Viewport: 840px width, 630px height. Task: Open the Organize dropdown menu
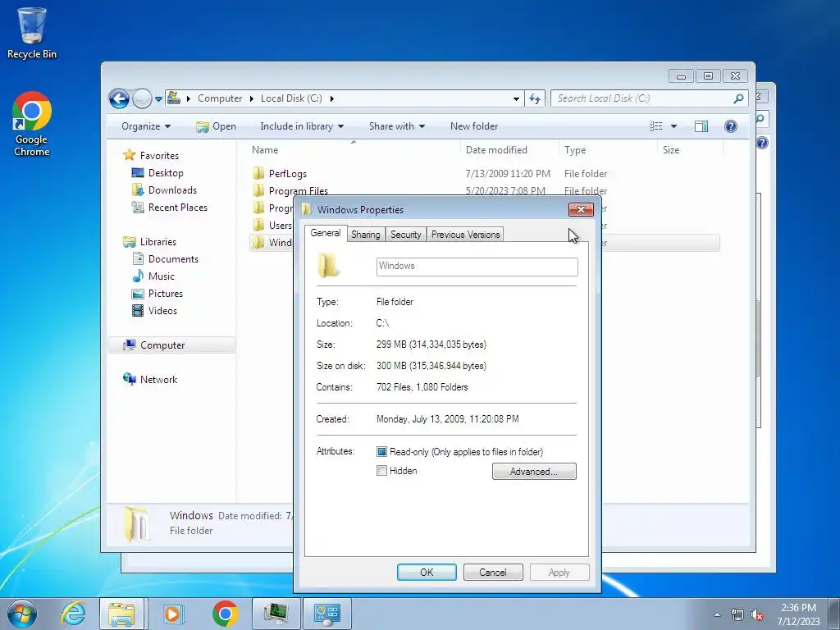pos(146,126)
